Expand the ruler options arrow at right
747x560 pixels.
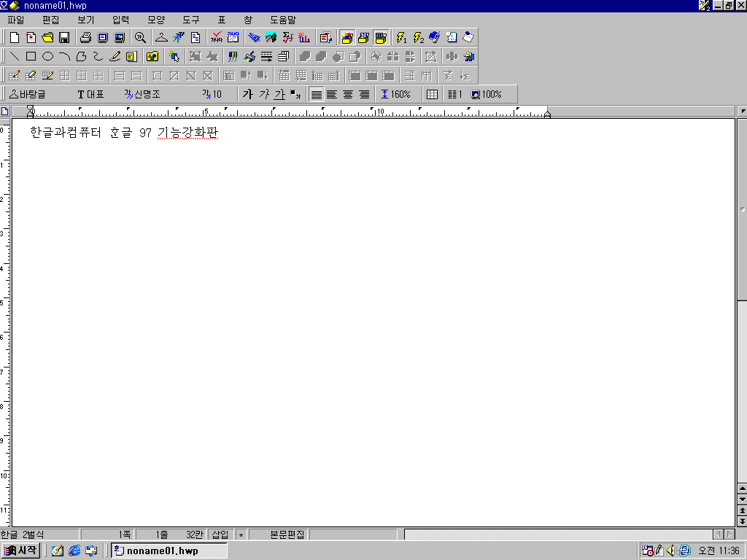tap(742, 112)
